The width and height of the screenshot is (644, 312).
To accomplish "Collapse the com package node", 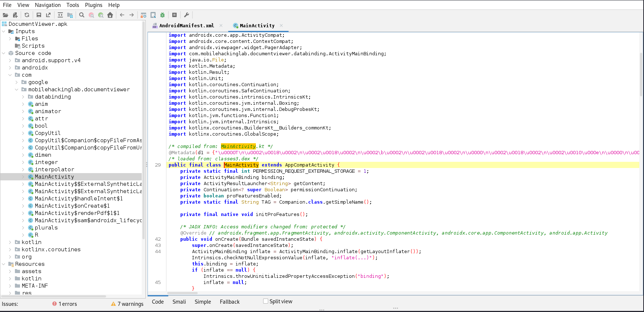I will tap(10, 75).
